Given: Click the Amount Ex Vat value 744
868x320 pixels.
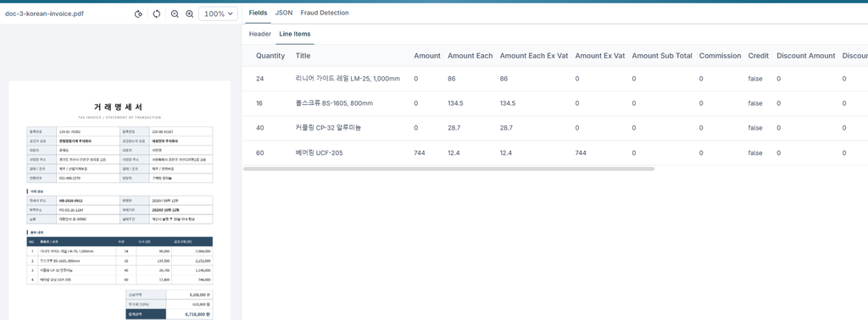Looking at the screenshot, I should [x=581, y=153].
